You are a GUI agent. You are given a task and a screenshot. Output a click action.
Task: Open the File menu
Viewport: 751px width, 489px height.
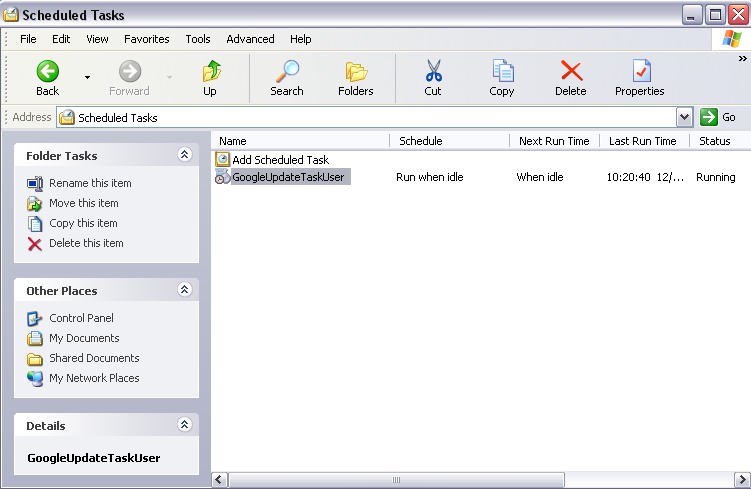pyautogui.click(x=28, y=39)
